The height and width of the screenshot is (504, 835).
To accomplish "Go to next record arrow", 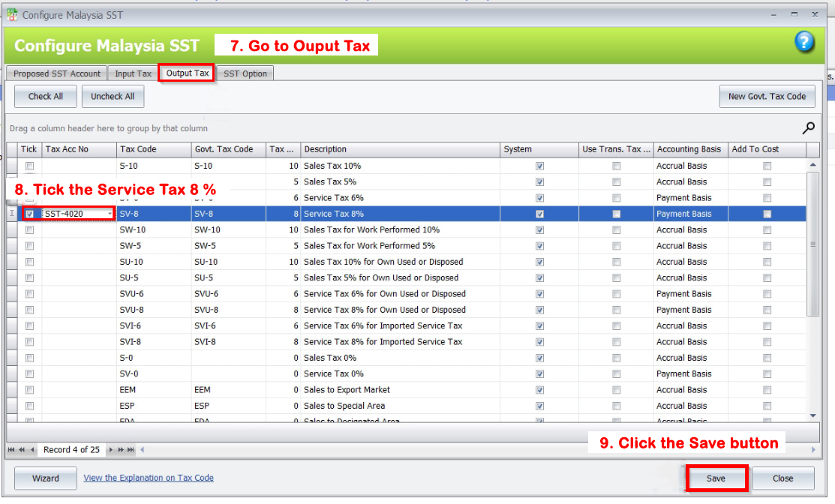I will tap(111, 450).
